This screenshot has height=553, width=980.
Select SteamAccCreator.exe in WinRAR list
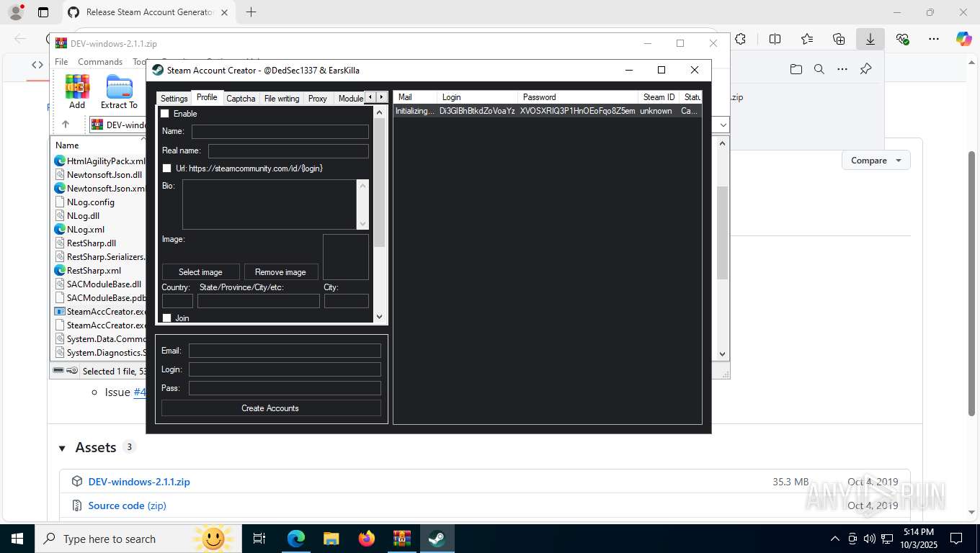click(x=101, y=312)
